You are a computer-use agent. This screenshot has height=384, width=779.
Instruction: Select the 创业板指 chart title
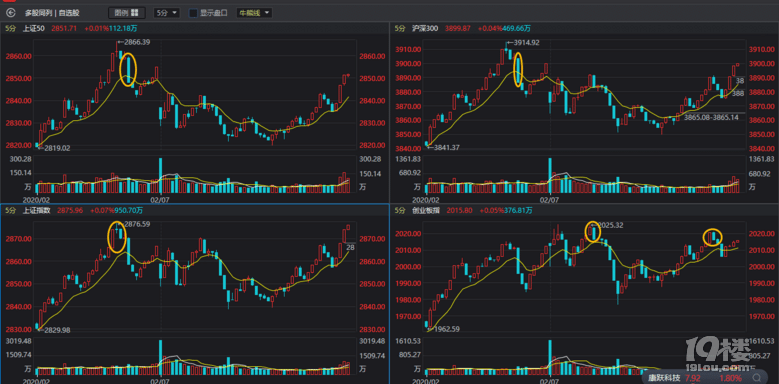coord(427,211)
